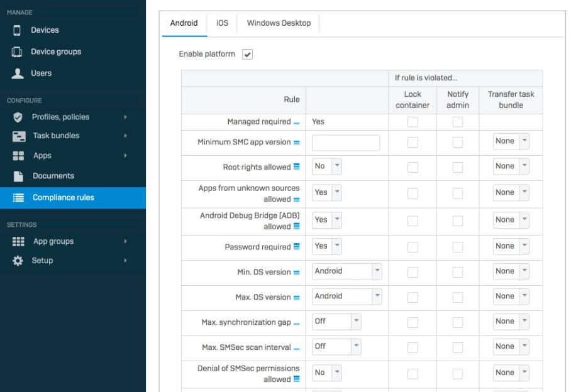
Task: Expand the App groups submenu arrow
Action: coord(125,241)
